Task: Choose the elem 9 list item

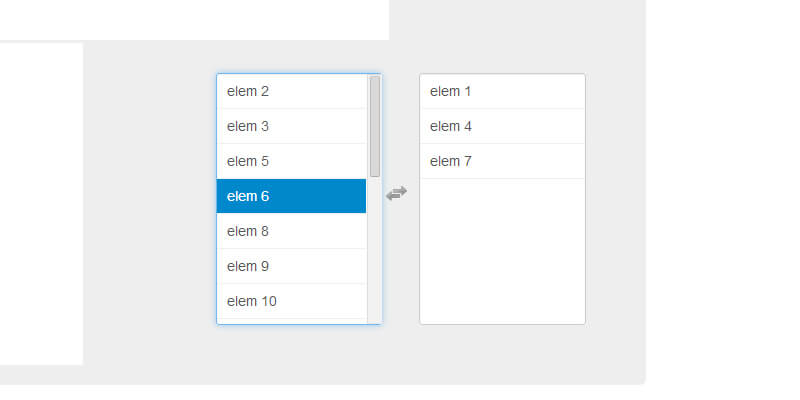Action: (291, 266)
